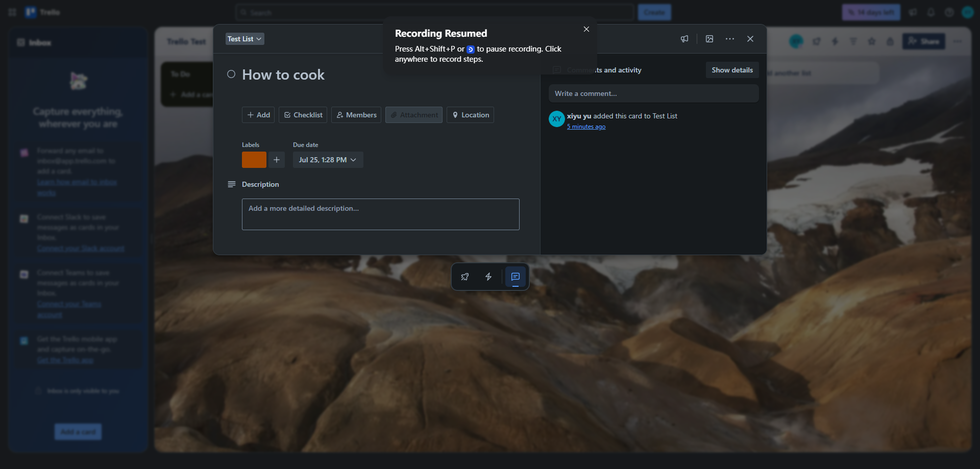980x469 pixels.
Task: Click the Description lines icon
Action: click(231, 184)
